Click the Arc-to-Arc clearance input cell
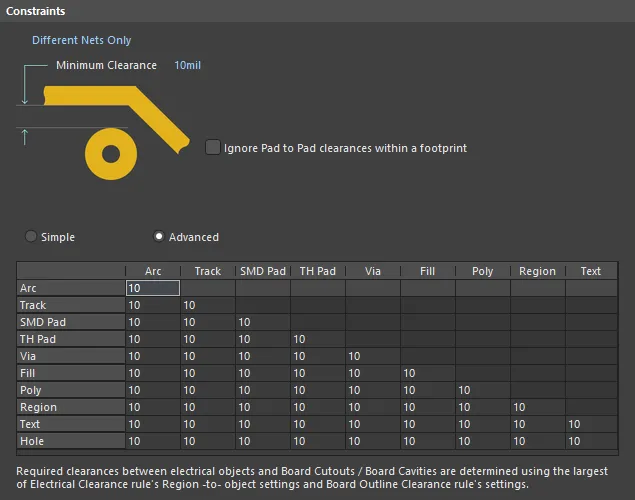 pyautogui.click(x=152, y=288)
